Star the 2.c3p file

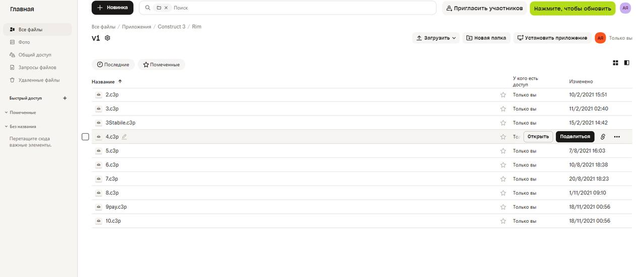tap(503, 95)
